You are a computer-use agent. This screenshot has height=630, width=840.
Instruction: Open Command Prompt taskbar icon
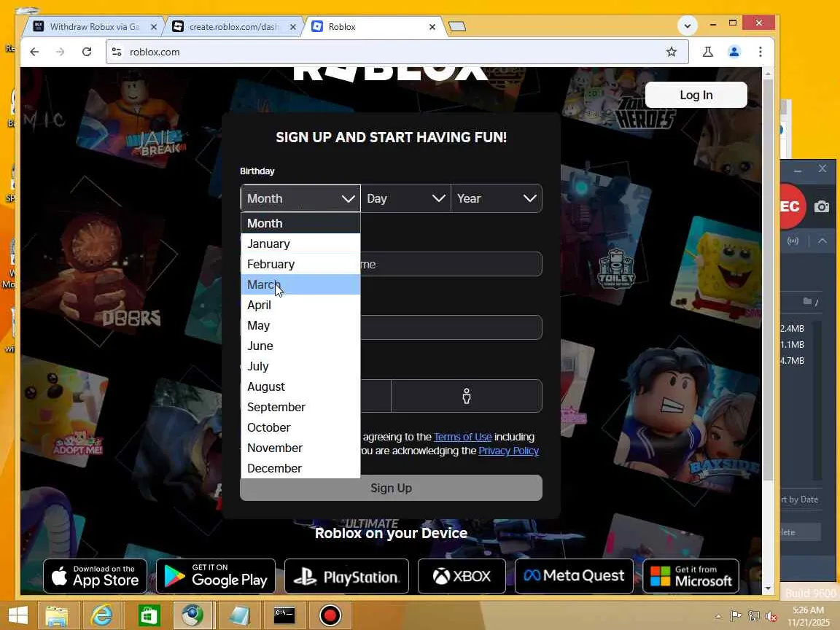pyautogui.click(x=284, y=615)
